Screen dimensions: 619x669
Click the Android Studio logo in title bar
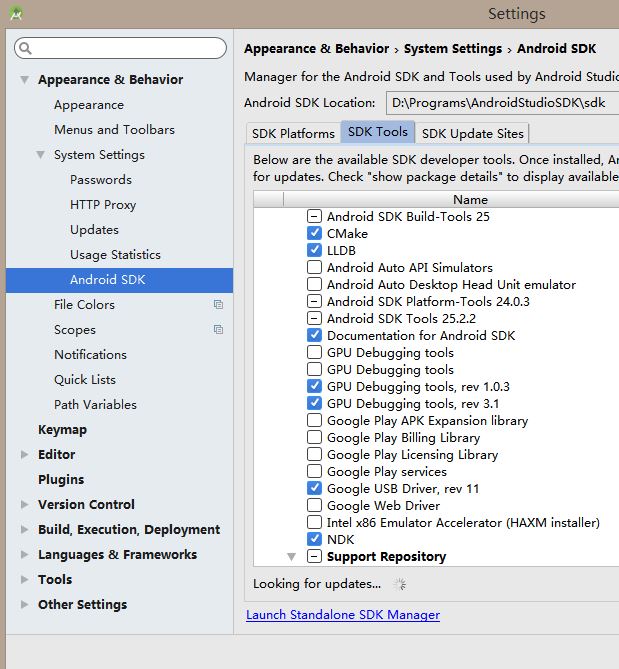[16, 14]
